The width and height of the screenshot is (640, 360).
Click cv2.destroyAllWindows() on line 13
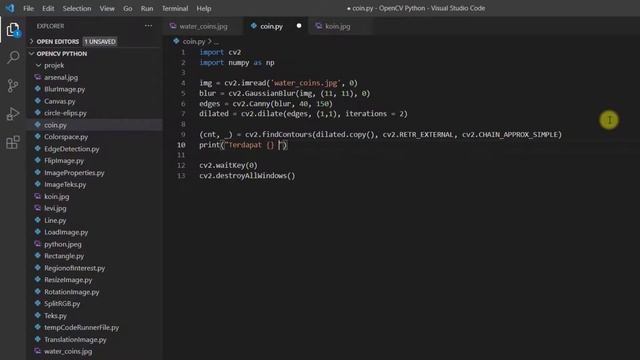pyautogui.click(x=247, y=176)
